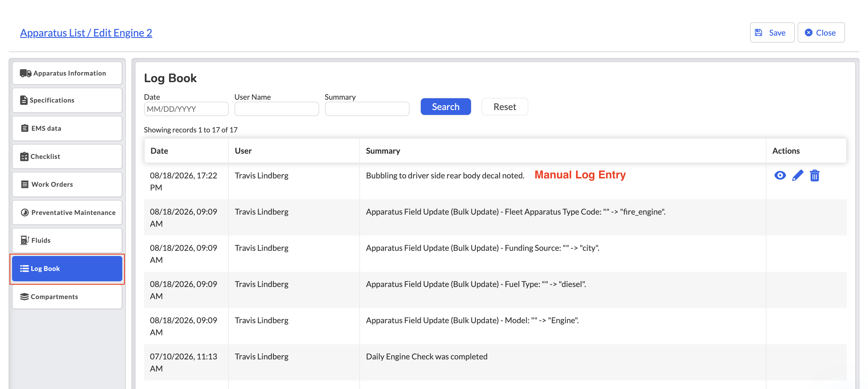Click the circled X Close icon

coord(808,33)
